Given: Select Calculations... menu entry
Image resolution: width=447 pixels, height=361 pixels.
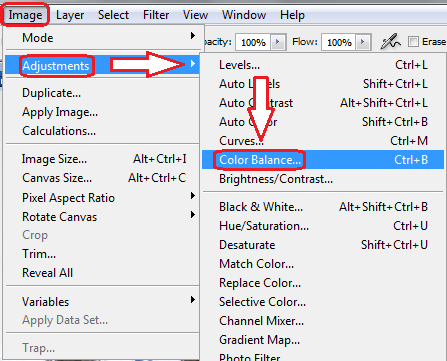Looking at the screenshot, I should point(102,131).
